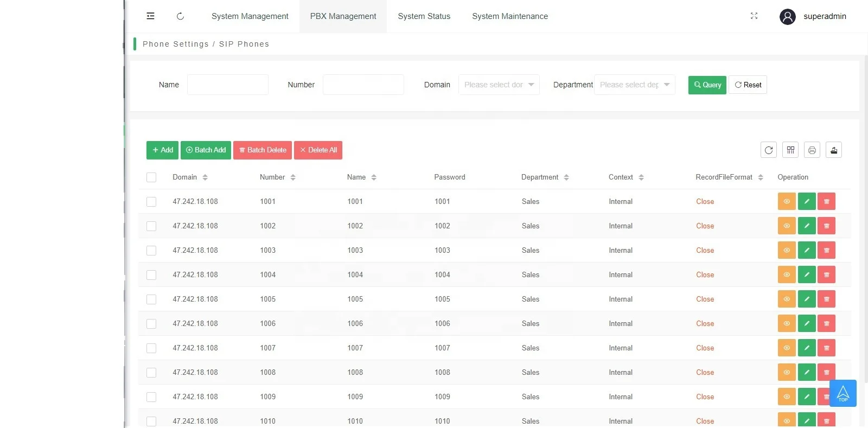Edit extension 1004 row

[x=807, y=274]
